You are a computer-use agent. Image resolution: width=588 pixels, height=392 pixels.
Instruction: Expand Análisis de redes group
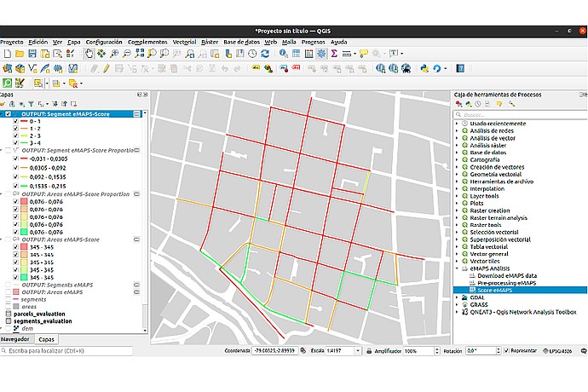click(457, 131)
